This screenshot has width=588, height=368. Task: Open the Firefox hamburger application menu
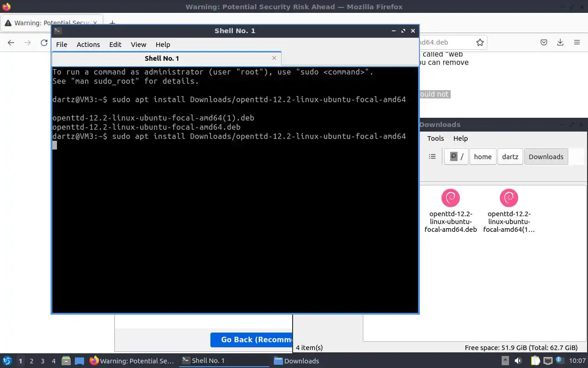577,42
